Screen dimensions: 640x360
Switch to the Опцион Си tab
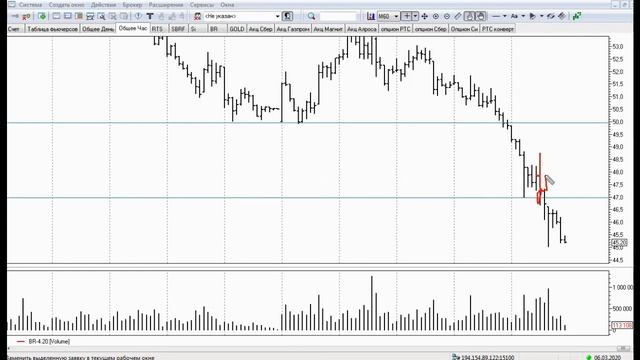coord(464,29)
